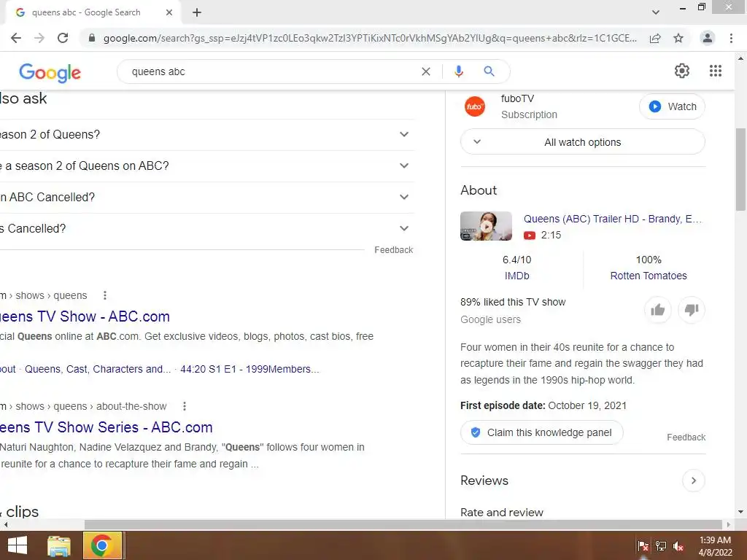Open File Explorer from the taskbar

[x=59, y=545]
